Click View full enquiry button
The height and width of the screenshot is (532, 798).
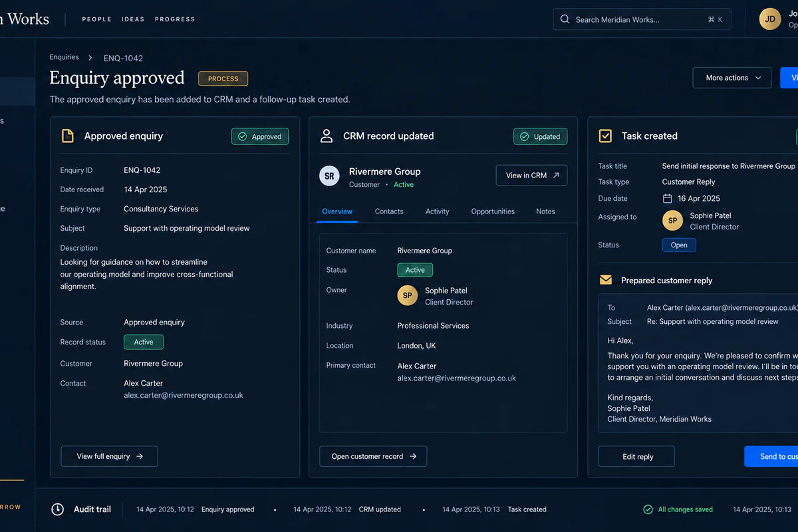pyautogui.click(x=109, y=456)
